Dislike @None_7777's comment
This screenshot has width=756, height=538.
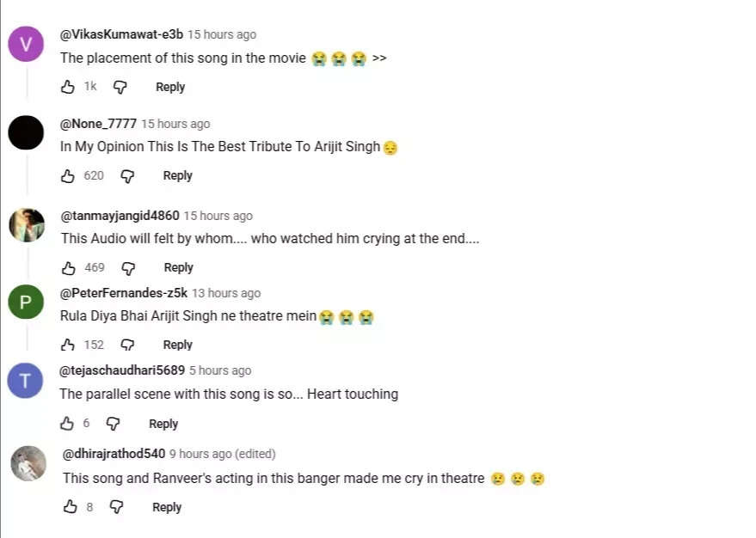coord(127,175)
